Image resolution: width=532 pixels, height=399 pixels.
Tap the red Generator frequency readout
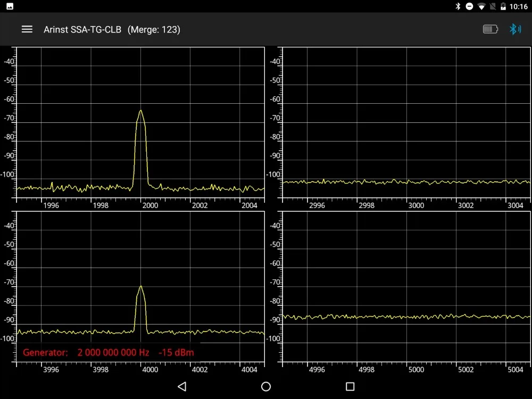(113, 353)
